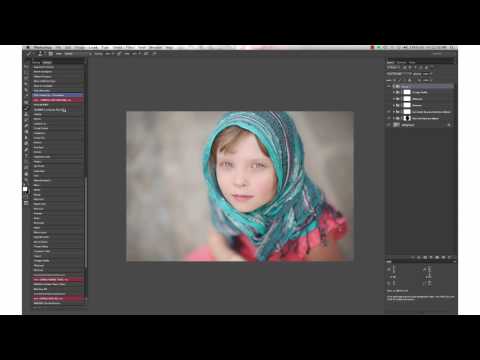This screenshot has height=360, width=480.
Task: Select the Clone Stamp tool
Action: pyautogui.click(x=26, y=114)
